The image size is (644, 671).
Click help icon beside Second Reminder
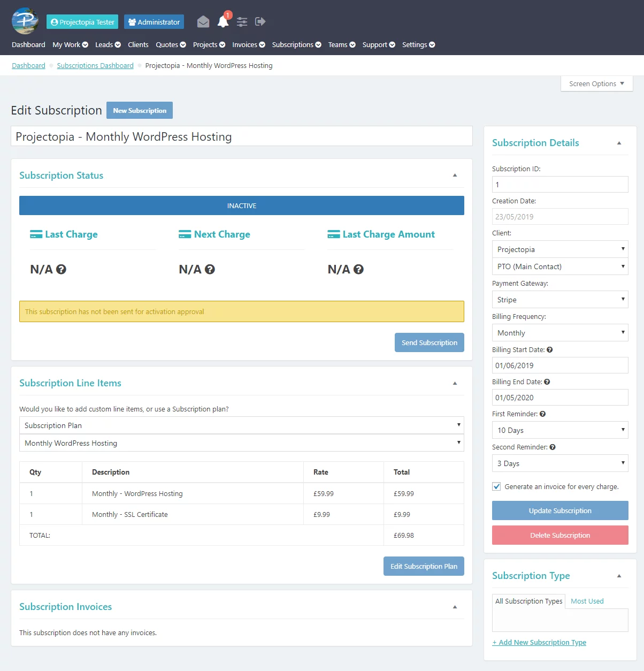(553, 447)
